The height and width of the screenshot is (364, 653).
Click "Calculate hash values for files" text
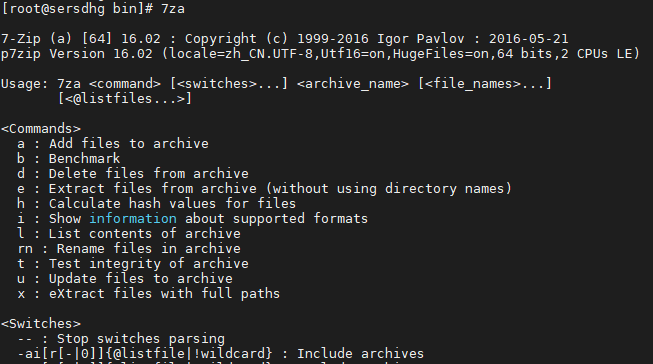pyautogui.click(x=172, y=204)
